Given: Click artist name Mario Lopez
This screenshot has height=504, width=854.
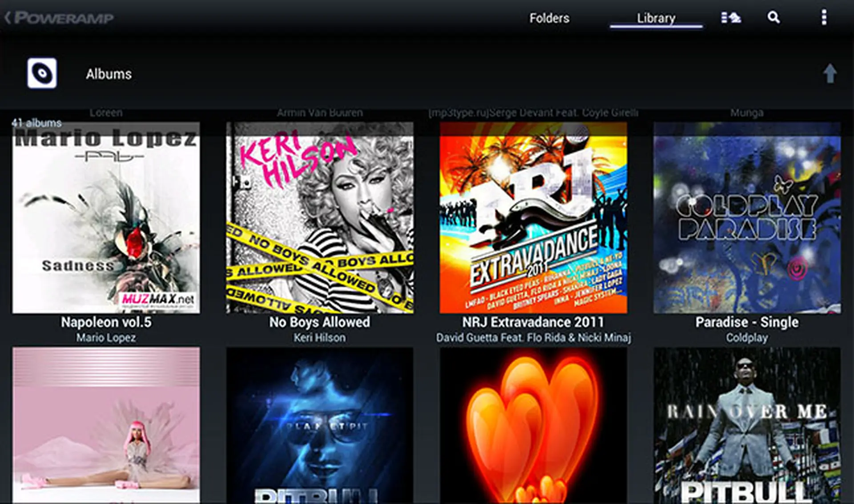Looking at the screenshot, I should click(x=106, y=338).
